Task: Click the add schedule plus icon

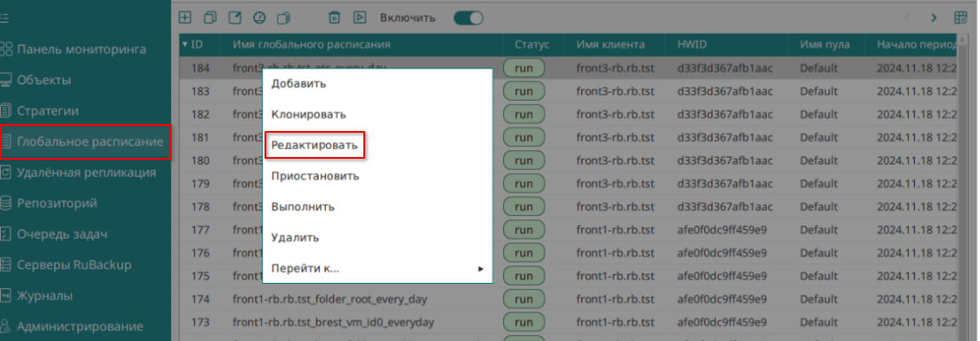Action: click(186, 17)
